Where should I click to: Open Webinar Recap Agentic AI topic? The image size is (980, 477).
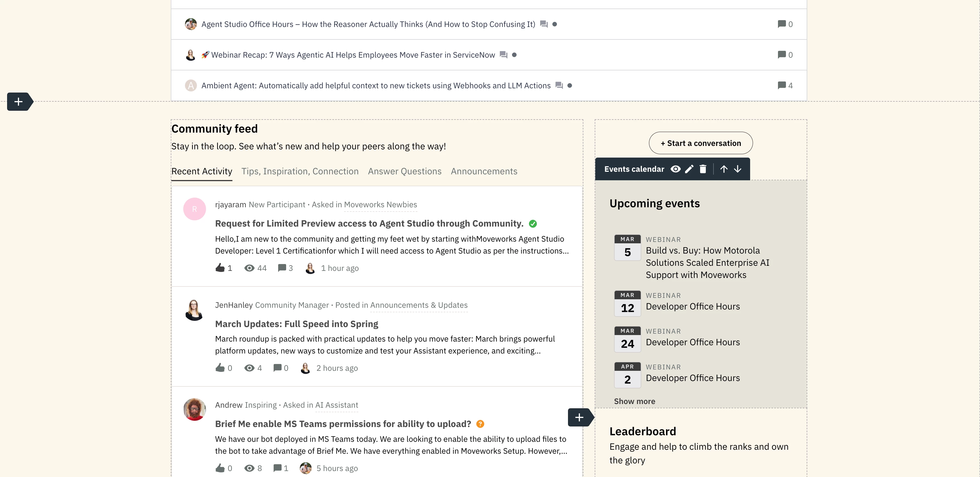point(353,55)
